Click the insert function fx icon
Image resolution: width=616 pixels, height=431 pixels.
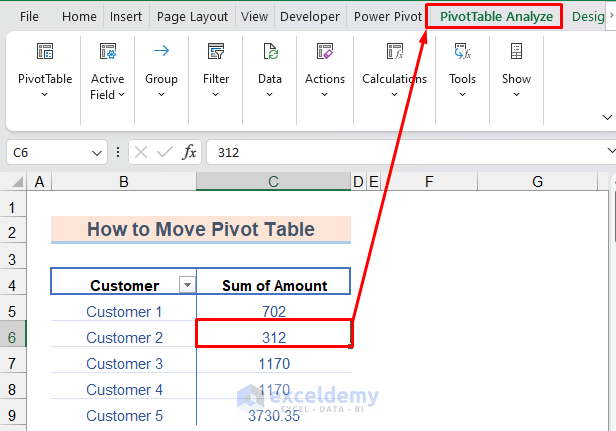pos(189,152)
